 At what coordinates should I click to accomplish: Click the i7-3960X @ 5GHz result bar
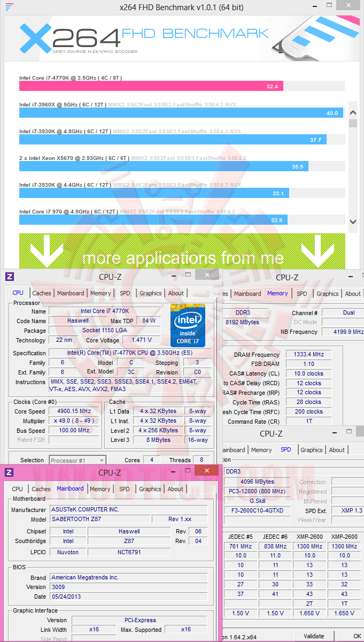pos(181,113)
